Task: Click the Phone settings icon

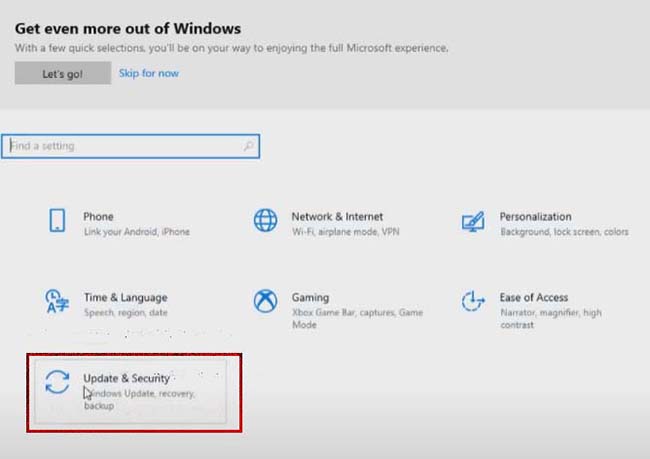Action: point(57,220)
